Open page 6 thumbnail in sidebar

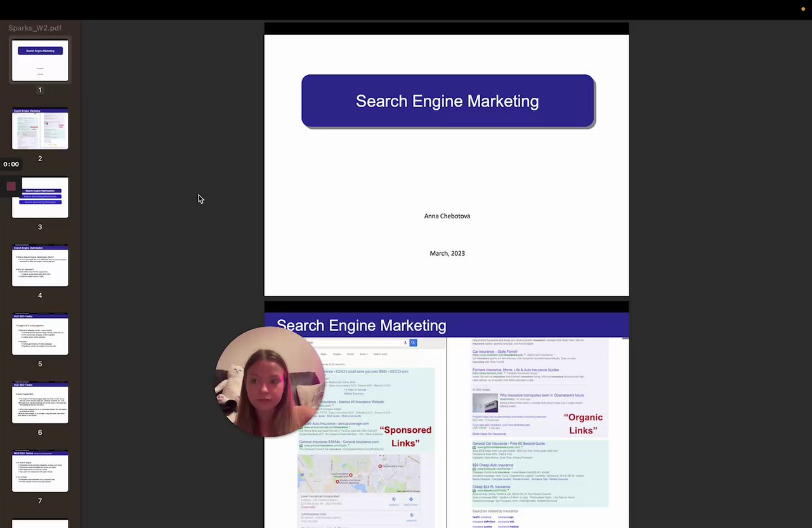[40, 403]
